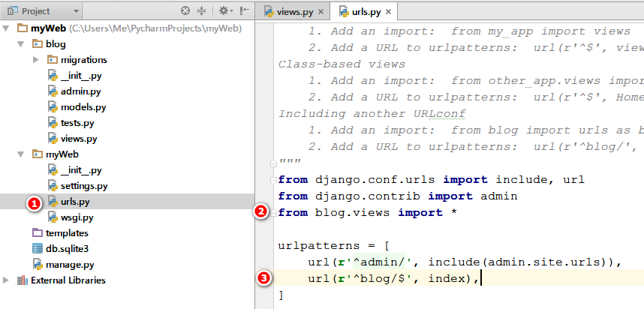The image size is (644, 309).
Task: Click the External Libraries bar-chart icon
Action: pyautogui.click(x=23, y=280)
